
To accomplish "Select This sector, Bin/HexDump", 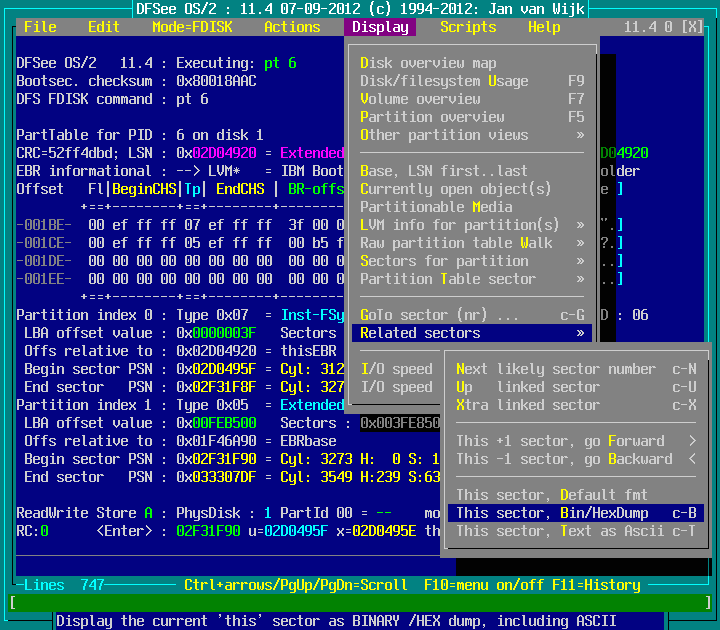I will [x=576, y=512].
